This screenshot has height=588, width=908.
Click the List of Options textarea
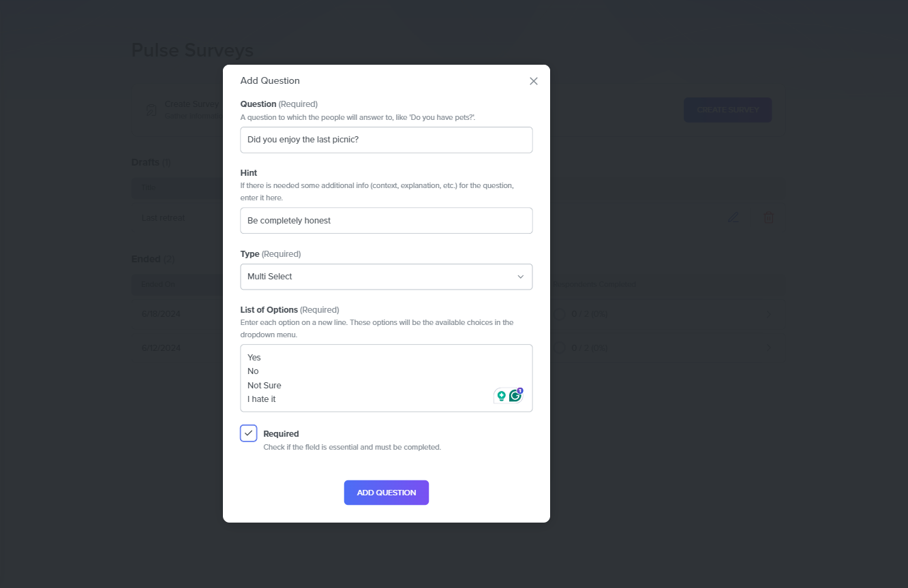pos(387,378)
